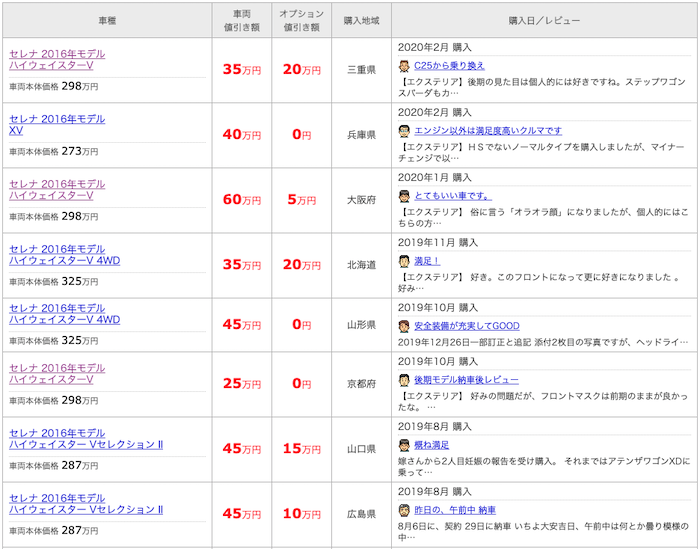Select the 25万円 vehicle discount value
This screenshot has width=700, height=549.
click(242, 383)
